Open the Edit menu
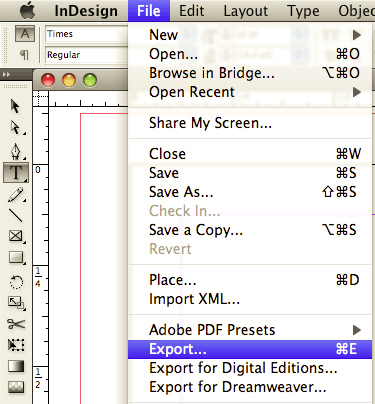The height and width of the screenshot is (404, 375). [192, 11]
